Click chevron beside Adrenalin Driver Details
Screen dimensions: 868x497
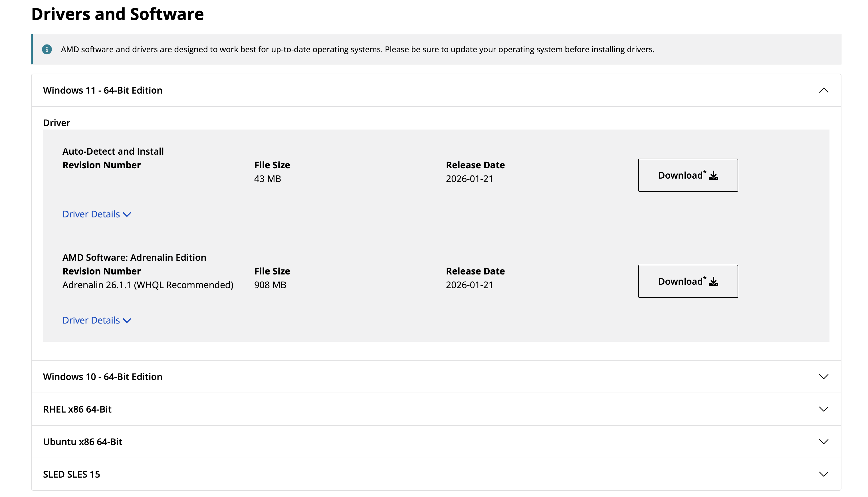point(127,321)
